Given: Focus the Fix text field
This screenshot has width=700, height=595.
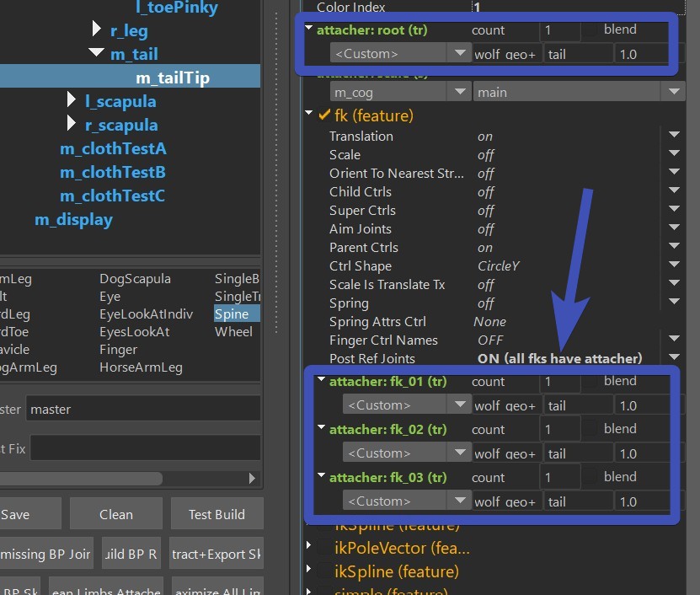Looking at the screenshot, I should point(146,448).
